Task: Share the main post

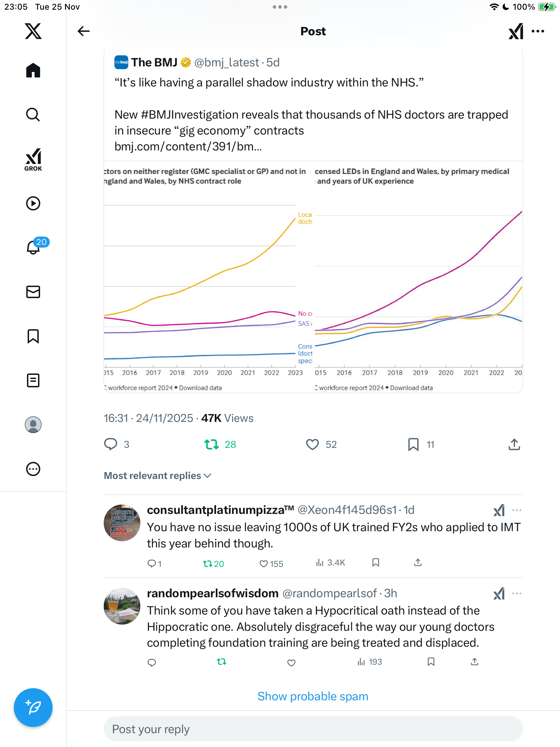Action: (514, 444)
